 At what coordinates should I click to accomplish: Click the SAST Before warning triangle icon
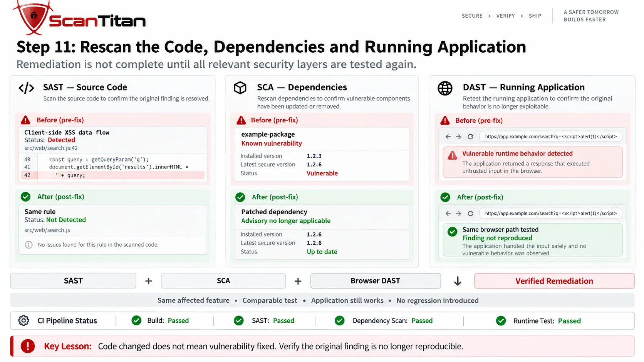pyautogui.click(x=25, y=120)
